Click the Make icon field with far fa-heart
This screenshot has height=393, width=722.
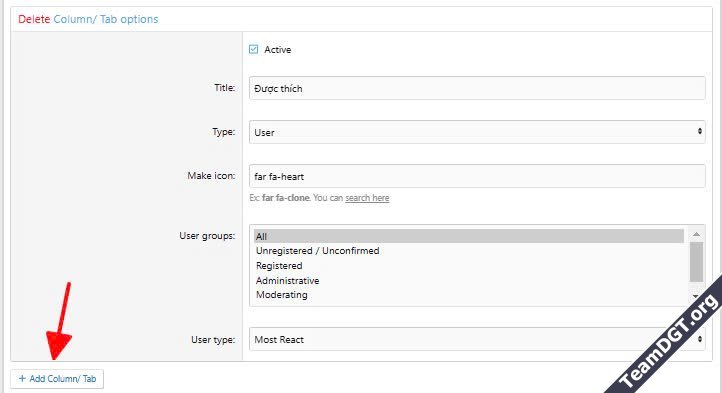pyautogui.click(x=477, y=176)
